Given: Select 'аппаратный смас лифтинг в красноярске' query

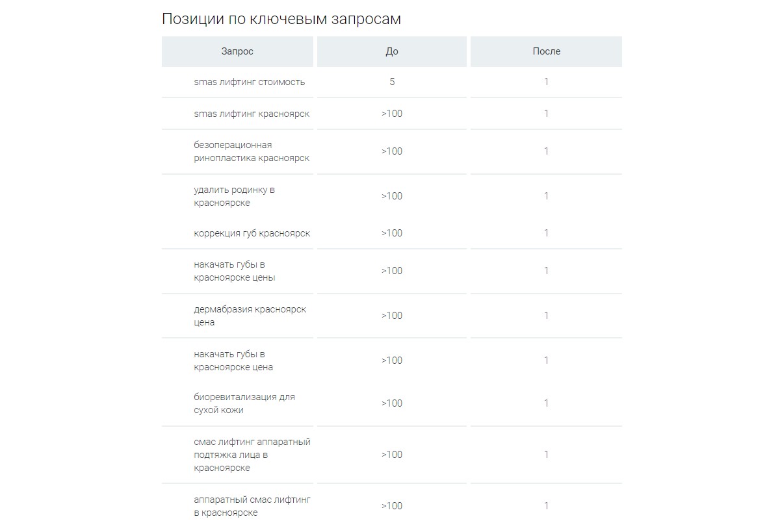Looking at the screenshot, I should (x=252, y=506).
